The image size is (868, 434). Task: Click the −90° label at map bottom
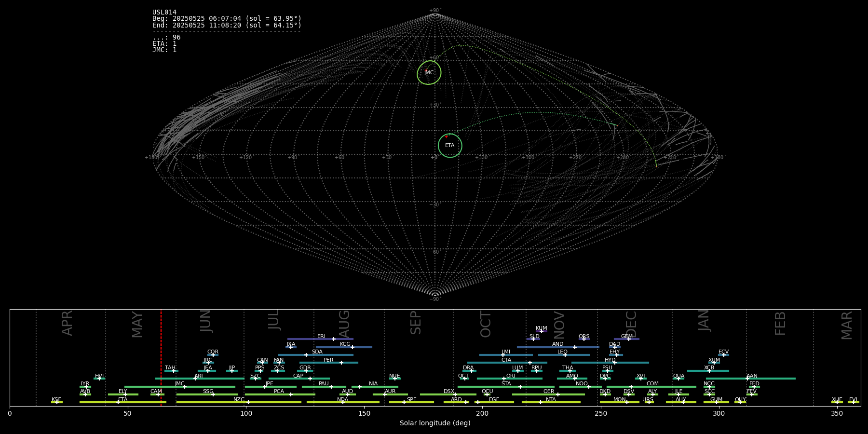point(435,299)
